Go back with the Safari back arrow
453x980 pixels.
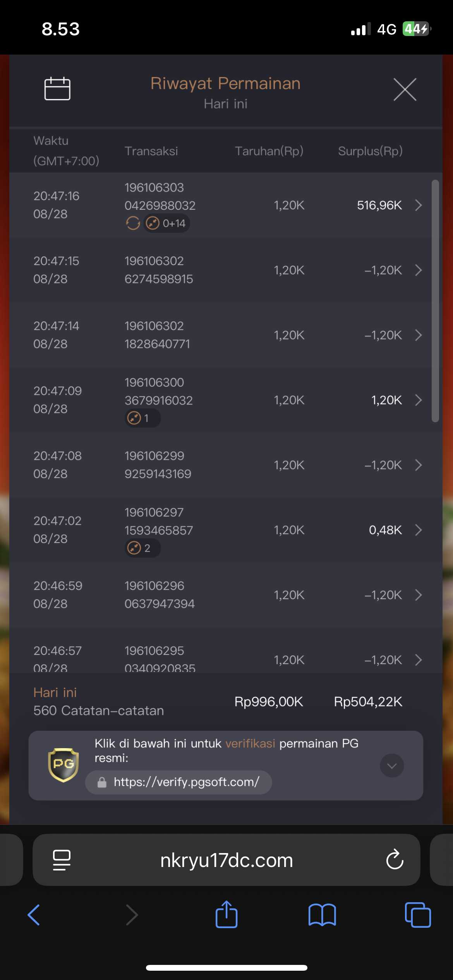pos(34,915)
